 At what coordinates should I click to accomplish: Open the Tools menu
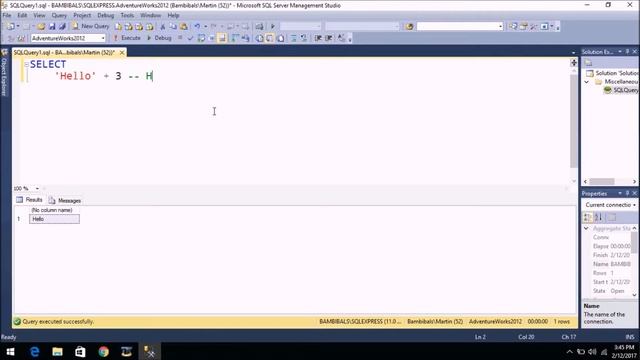coord(127,15)
